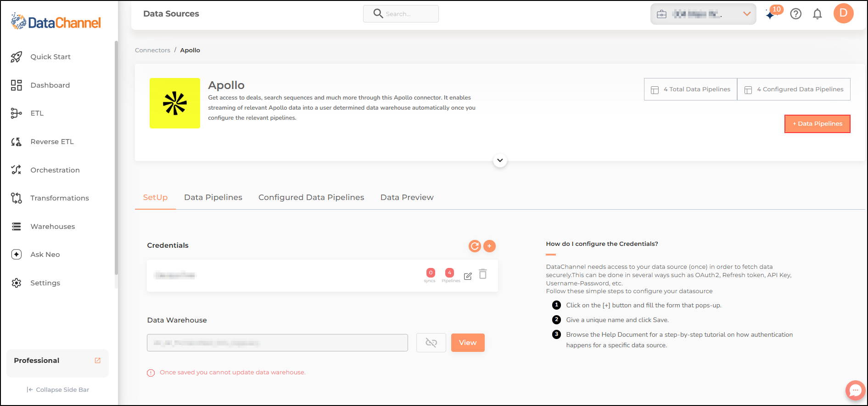This screenshot has width=868, height=406.
Task: Click the Data Warehouse field
Action: [x=277, y=343]
